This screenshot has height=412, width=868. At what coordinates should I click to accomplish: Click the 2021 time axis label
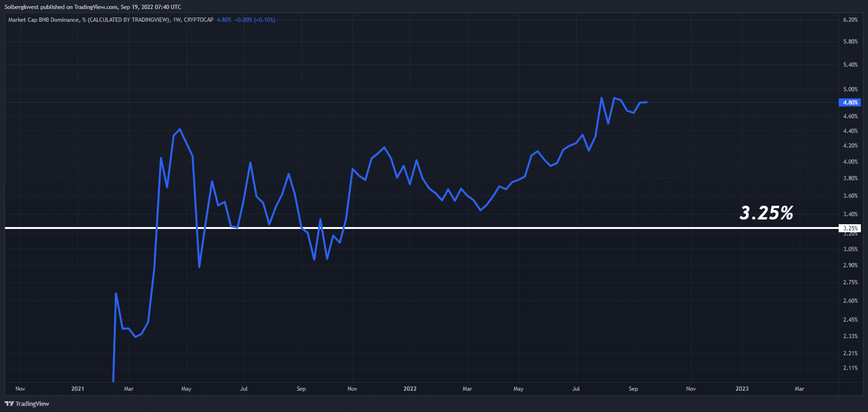pyautogui.click(x=78, y=389)
